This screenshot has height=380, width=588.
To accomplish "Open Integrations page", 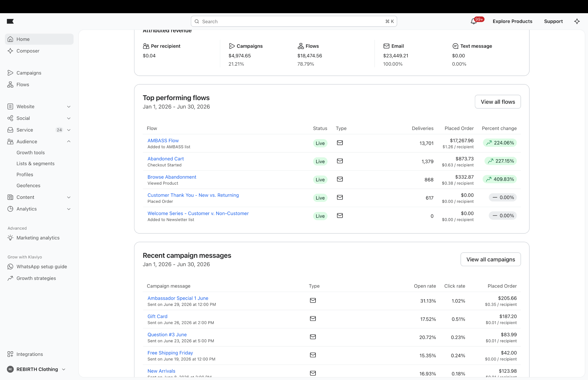I will click(30, 354).
